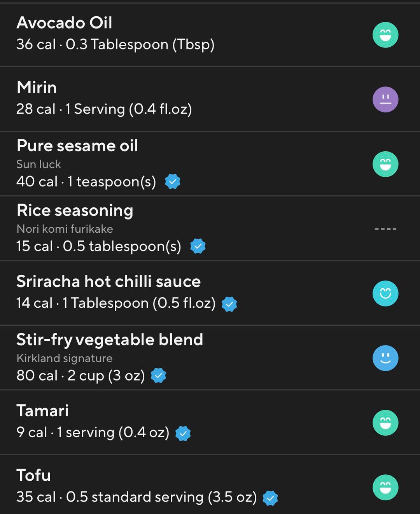Tap verified badge on Pure sesame oil

tap(172, 181)
